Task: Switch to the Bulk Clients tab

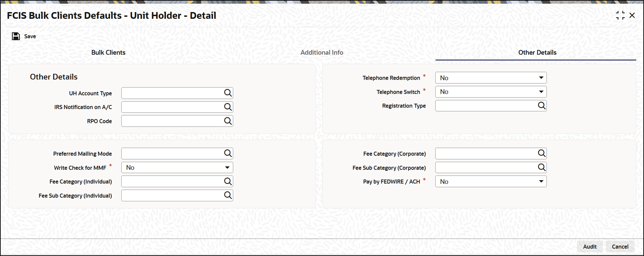Action: coord(108,53)
